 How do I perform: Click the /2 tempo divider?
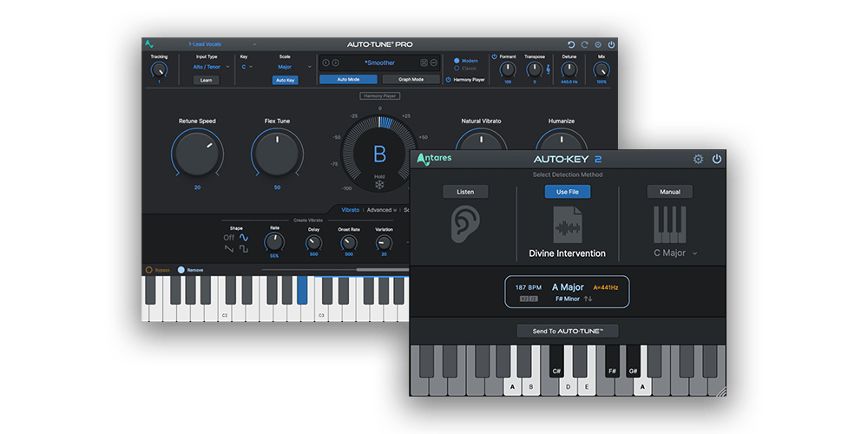click(x=533, y=299)
